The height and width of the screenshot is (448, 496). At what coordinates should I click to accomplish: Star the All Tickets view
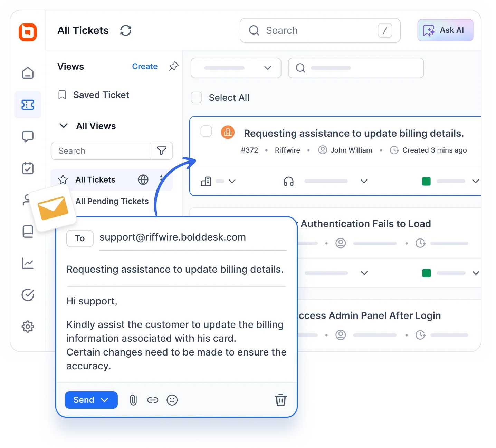pyautogui.click(x=63, y=179)
